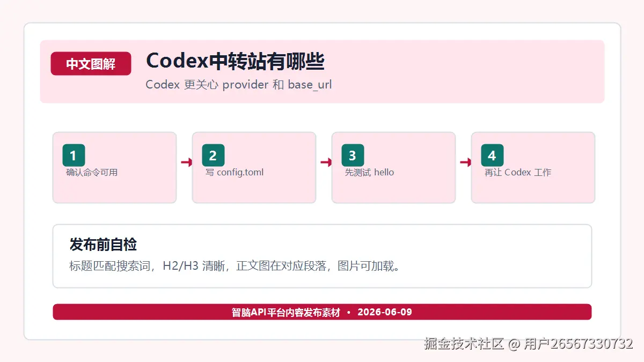Click the step number 1 badge
644x362 pixels.
(x=74, y=156)
